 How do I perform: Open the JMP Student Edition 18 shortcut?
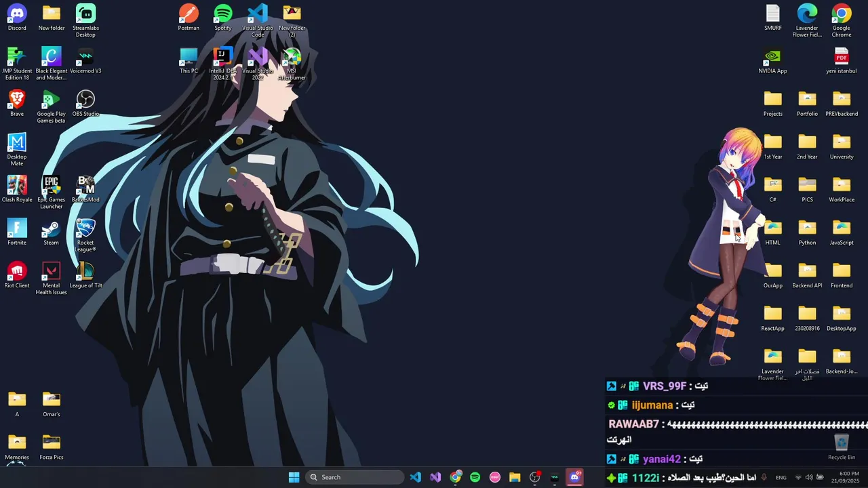(x=17, y=64)
